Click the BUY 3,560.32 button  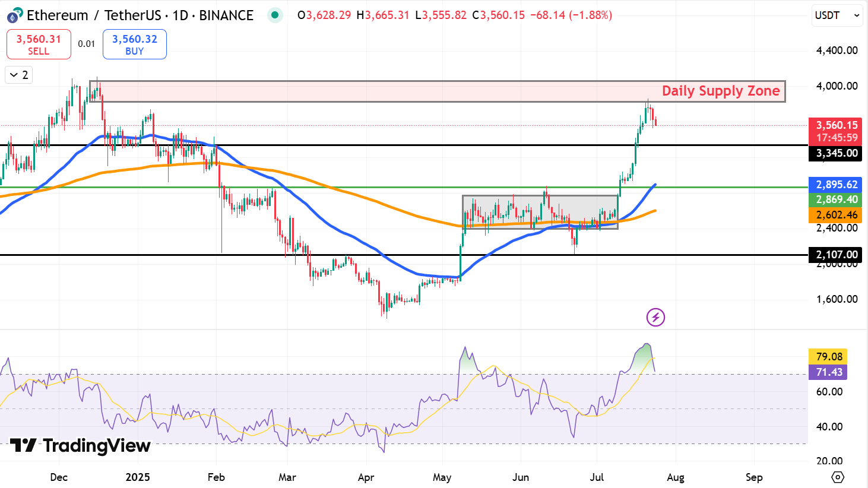135,45
